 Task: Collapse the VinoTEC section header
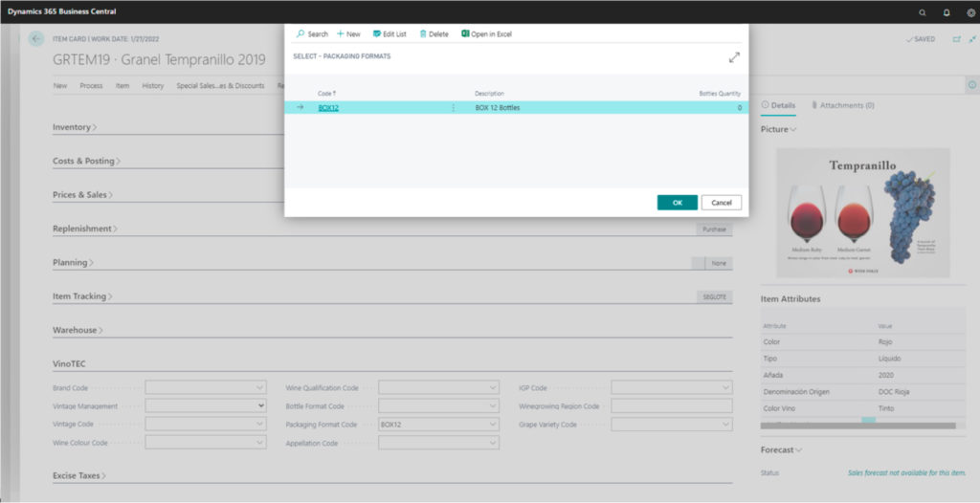pyautogui.click(x=69, y=363)
